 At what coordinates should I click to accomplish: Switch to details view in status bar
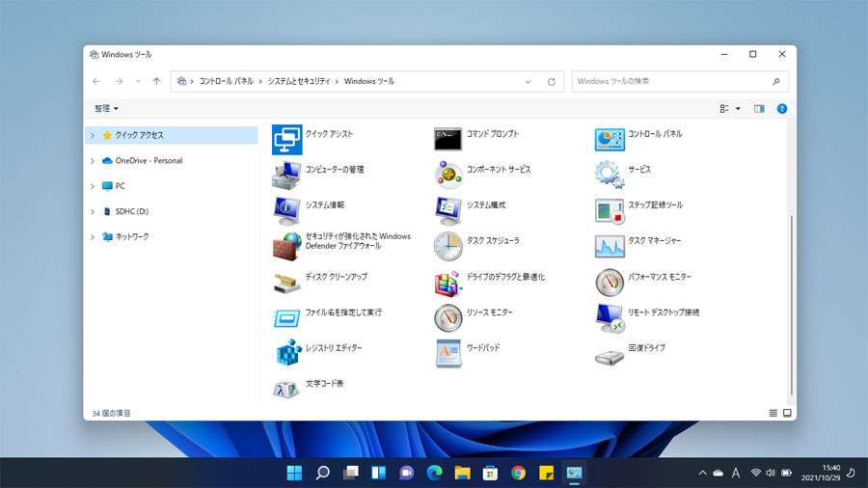(773, 413)
